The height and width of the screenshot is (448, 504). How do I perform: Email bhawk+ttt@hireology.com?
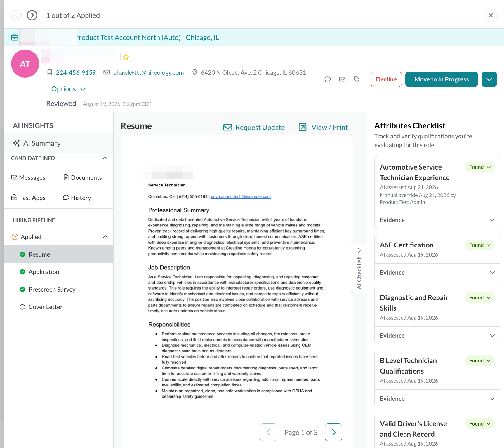[148, 72]
